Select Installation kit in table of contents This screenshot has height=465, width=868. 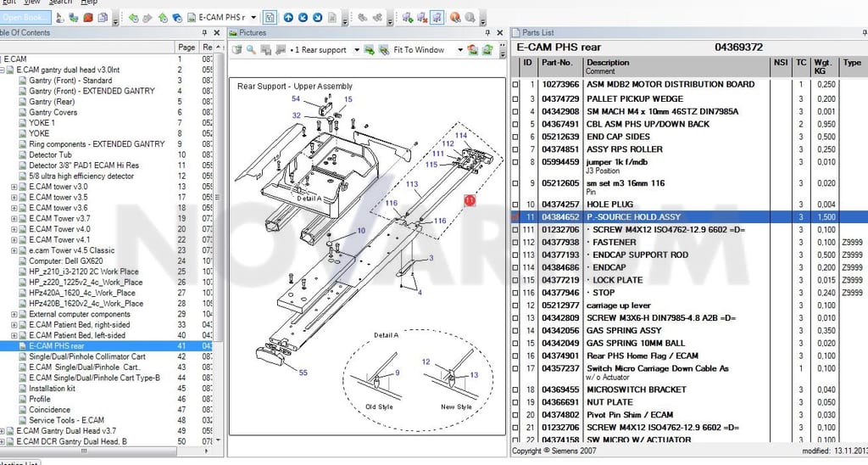[52, 389]
